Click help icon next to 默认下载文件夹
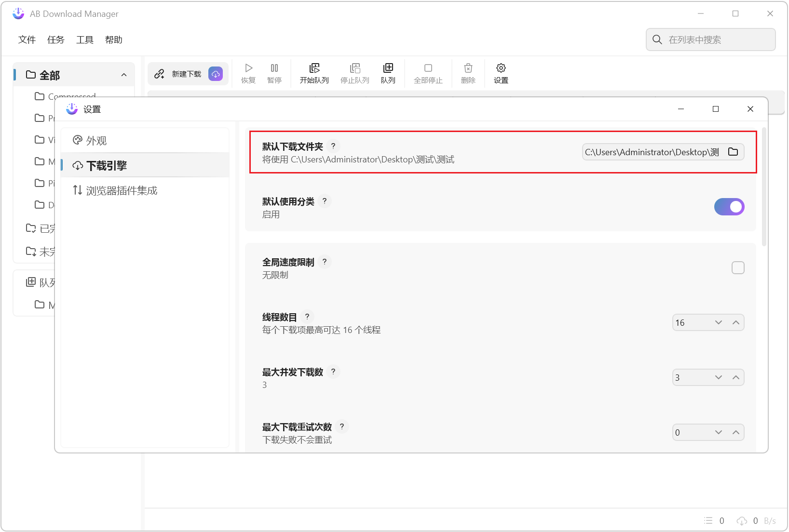 coord(333,146)
